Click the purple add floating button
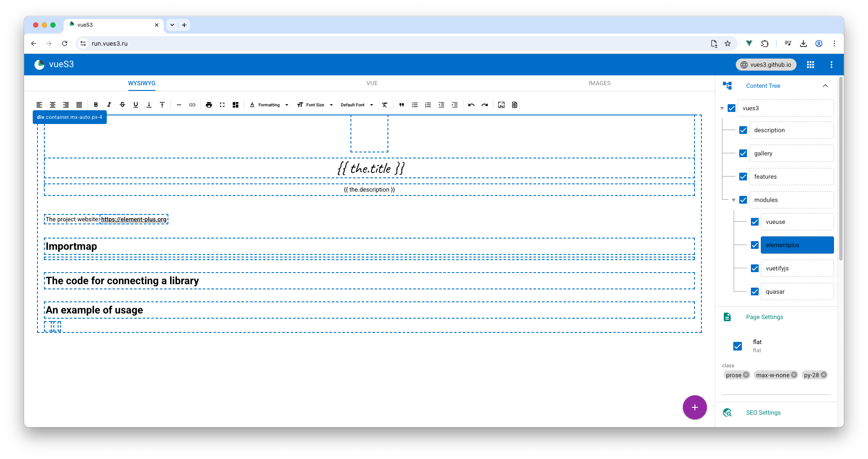Viewport: 868px width, 459px height. tap(694, 407)
